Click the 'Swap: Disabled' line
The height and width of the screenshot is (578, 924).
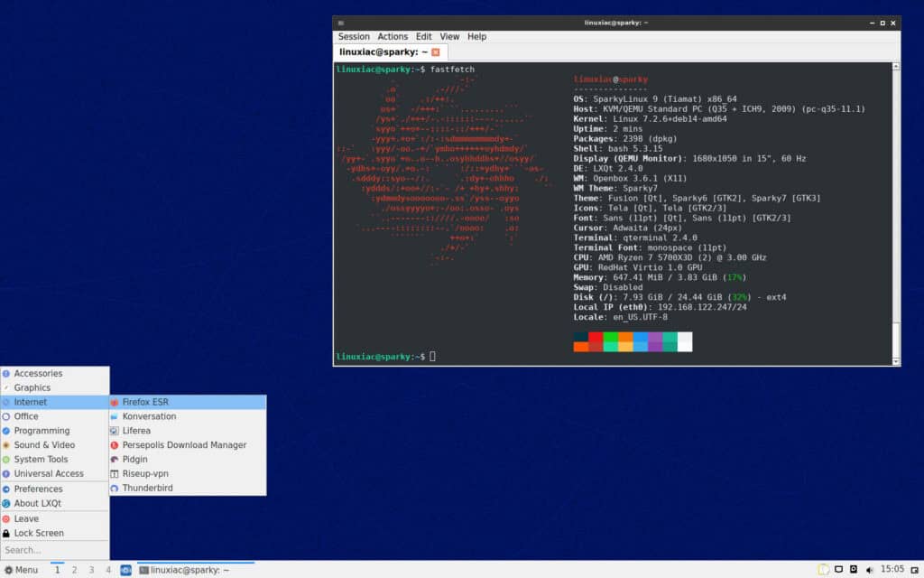coord(608,287)
